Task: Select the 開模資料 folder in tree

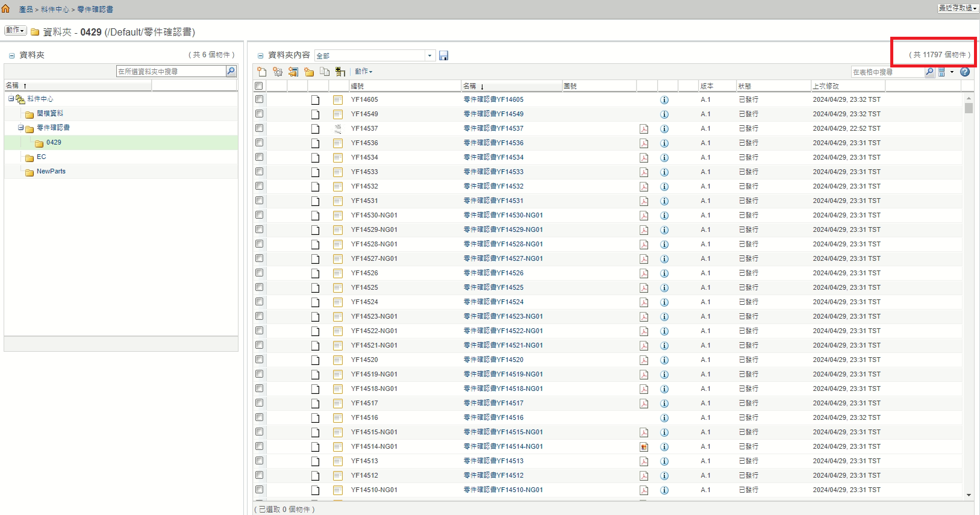Action: [50, 113]
